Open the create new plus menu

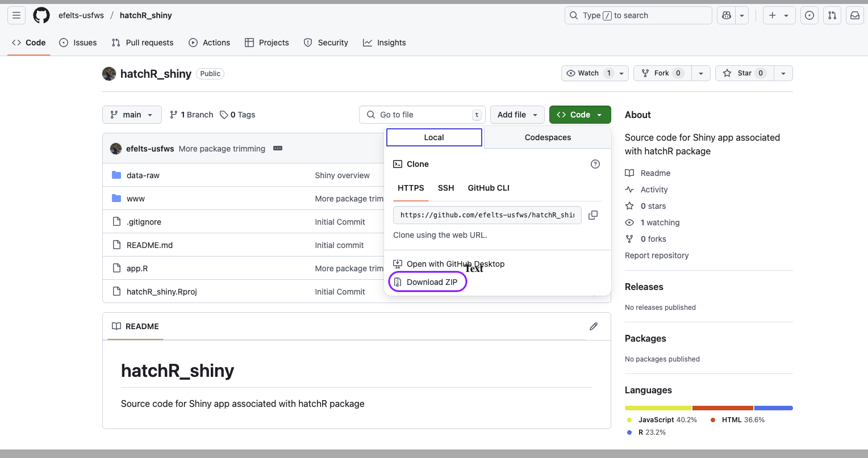pyautogui.click(x=778, y=15)
